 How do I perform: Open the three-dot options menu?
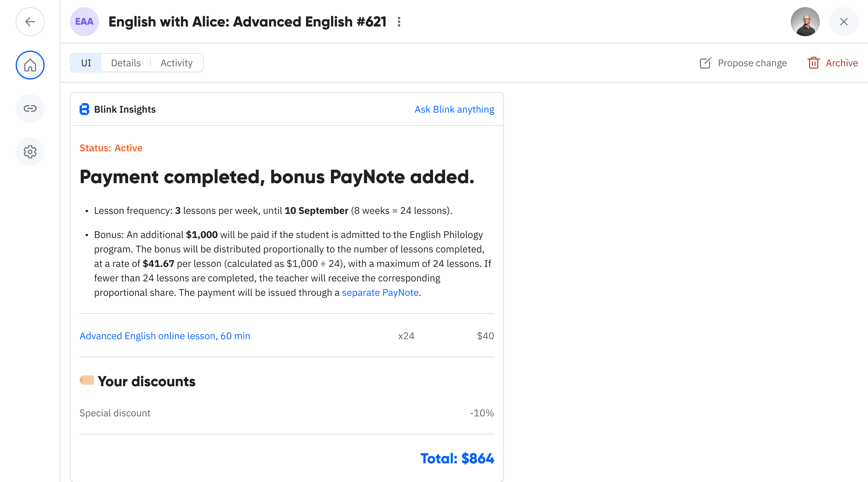click(399, 22)
